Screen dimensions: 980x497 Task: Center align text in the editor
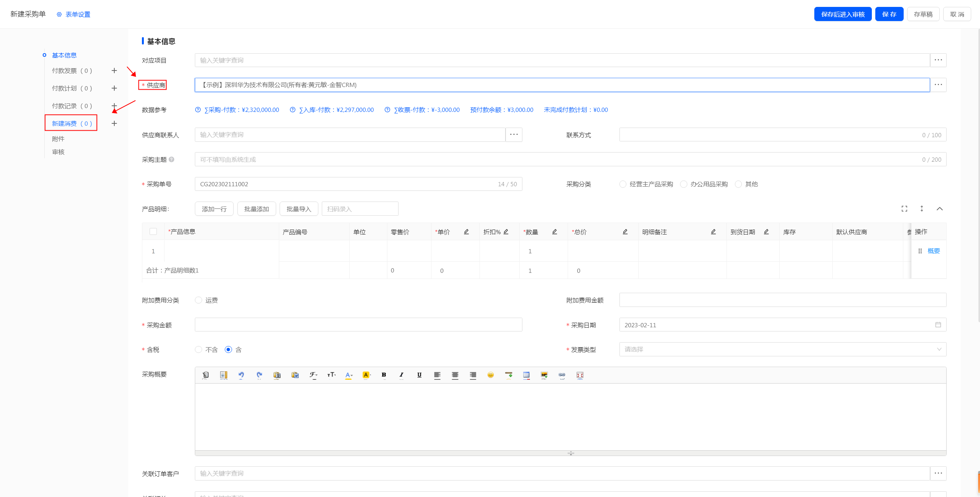click(455, 375)
